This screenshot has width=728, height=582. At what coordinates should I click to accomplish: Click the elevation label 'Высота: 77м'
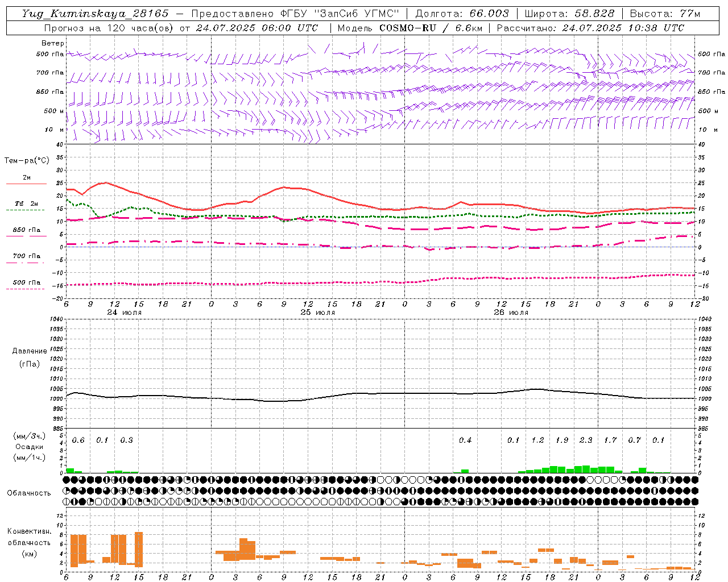point(665,14)
